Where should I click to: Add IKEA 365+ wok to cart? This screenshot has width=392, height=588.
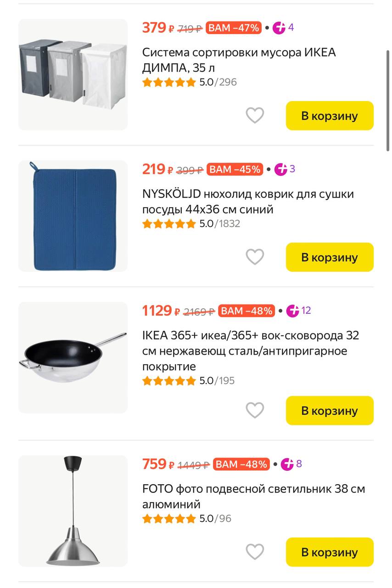[x=330, y=411]
